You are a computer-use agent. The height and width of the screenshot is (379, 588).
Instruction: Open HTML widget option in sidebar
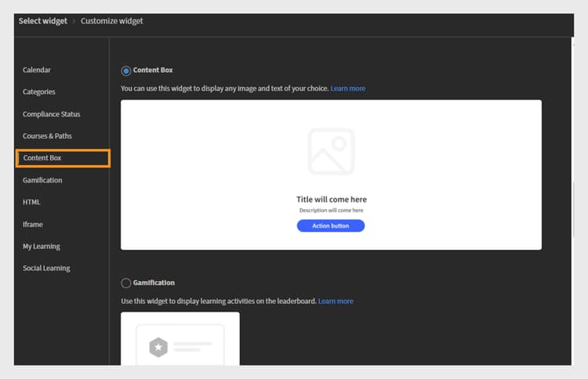[31, 202]
